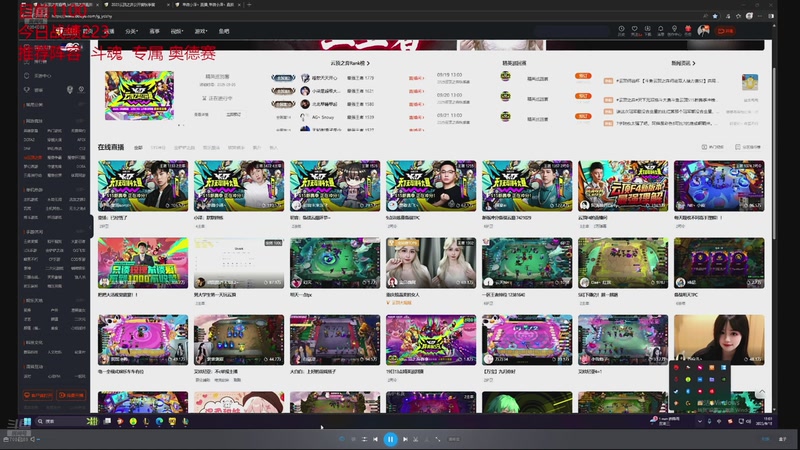The width and height of the screenshot is (800, 450).
Task: Open the creator center icon in header
Action: (x=674, y=30)
